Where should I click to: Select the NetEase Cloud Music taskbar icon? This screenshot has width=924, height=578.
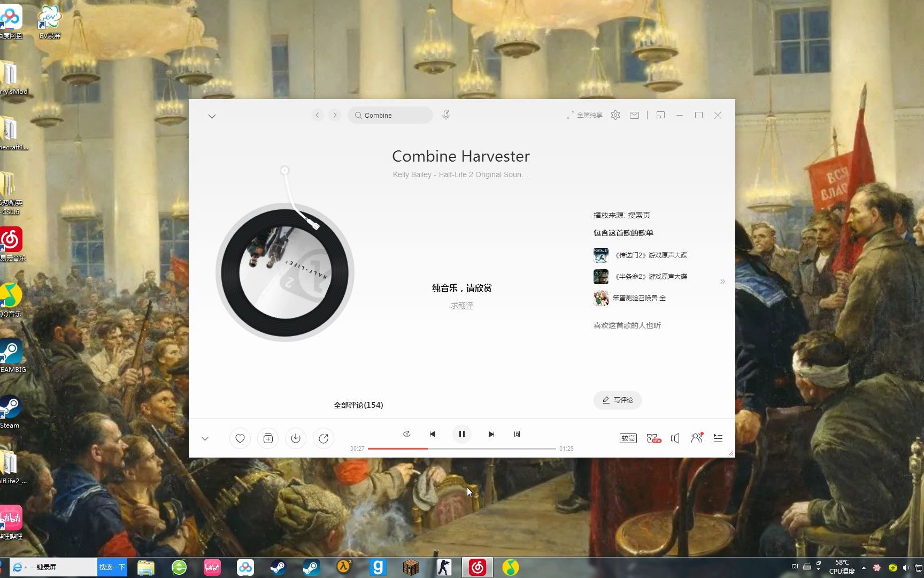(x=478, y=567)
